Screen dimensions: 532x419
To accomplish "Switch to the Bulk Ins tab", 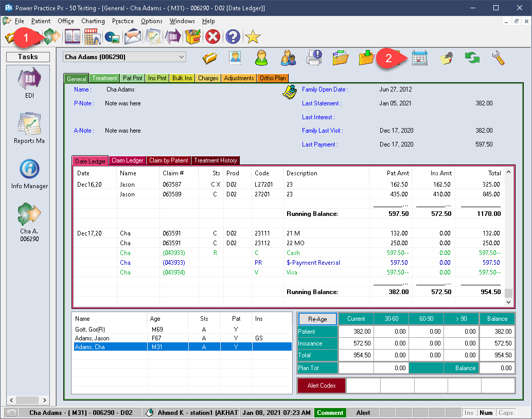I will (x=182, y=78).
